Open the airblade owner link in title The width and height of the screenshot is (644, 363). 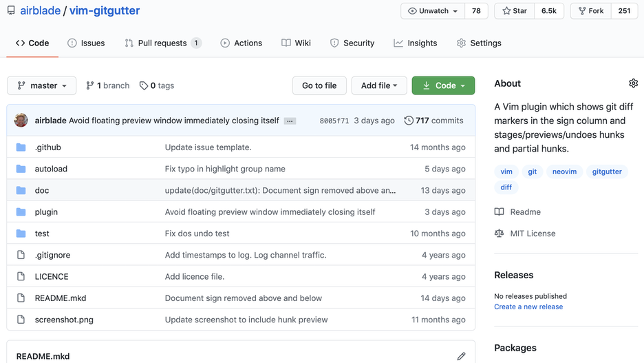click(x=40, y=11)
